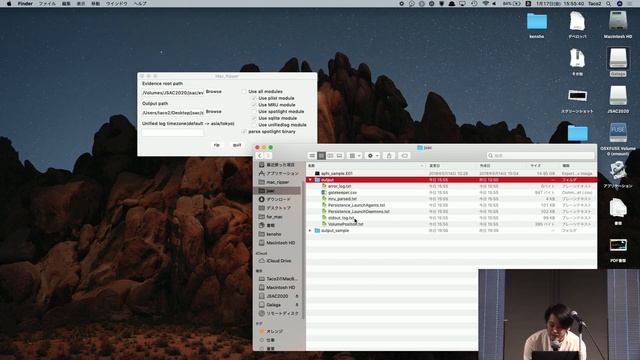Screen dimensions: 640x360
Task: Go back in the Finder window
Action: (x=260, y=156)
